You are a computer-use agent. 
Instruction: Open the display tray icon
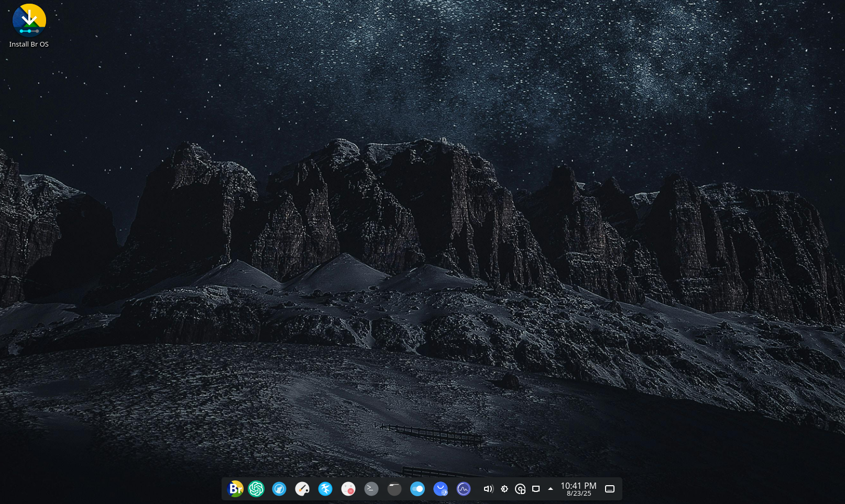536,489
